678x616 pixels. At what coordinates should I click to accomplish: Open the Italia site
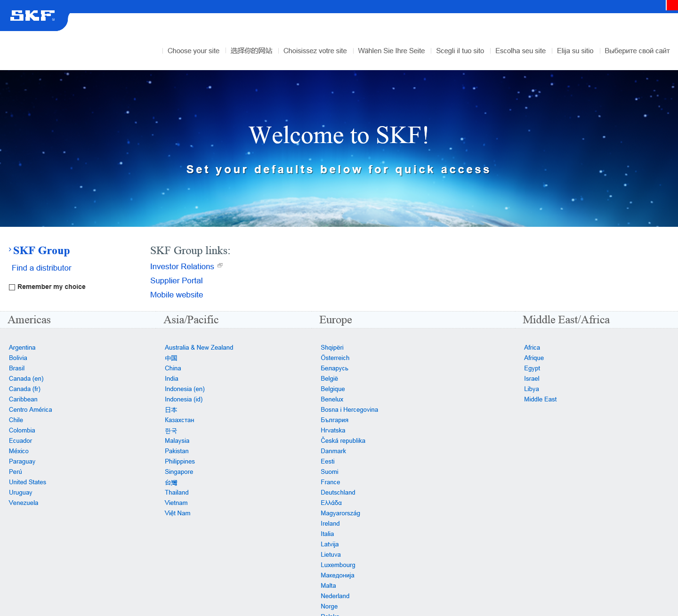(x=327, y=534)
